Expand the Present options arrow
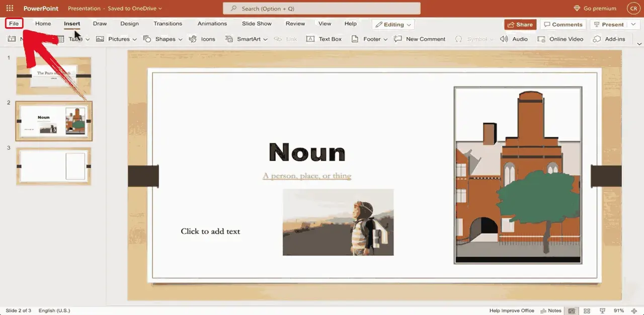 tap(633, 24)
